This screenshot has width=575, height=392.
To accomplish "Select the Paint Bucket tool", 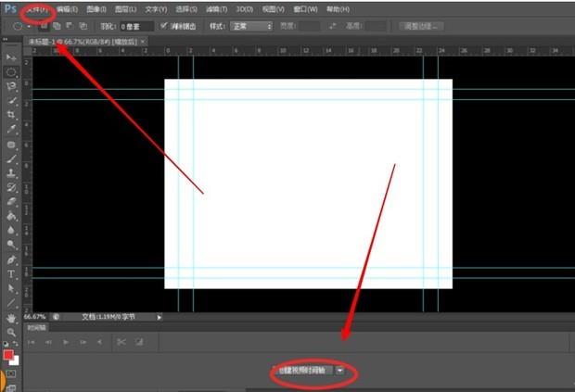I will [x=11, y=216].
